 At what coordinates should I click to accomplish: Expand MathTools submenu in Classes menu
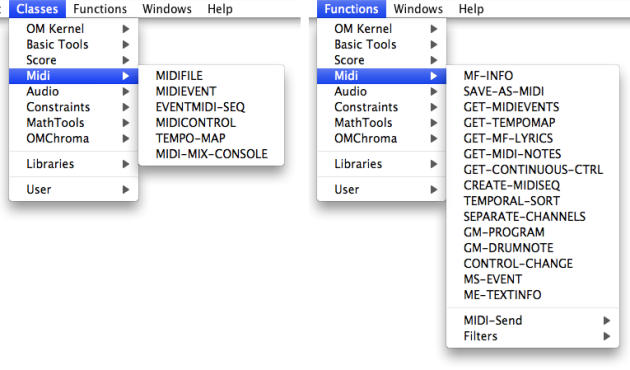(x=74, y=123)
